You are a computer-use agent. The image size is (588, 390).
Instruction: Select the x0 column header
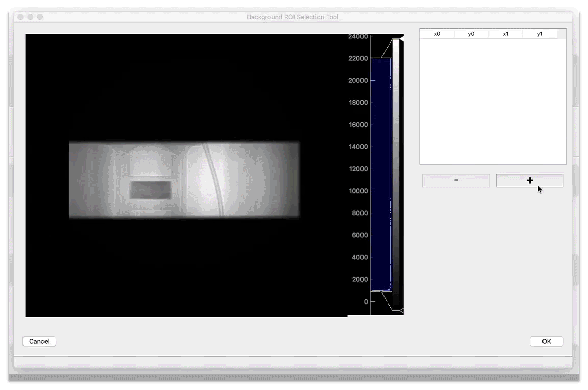(x=437, y=34)
